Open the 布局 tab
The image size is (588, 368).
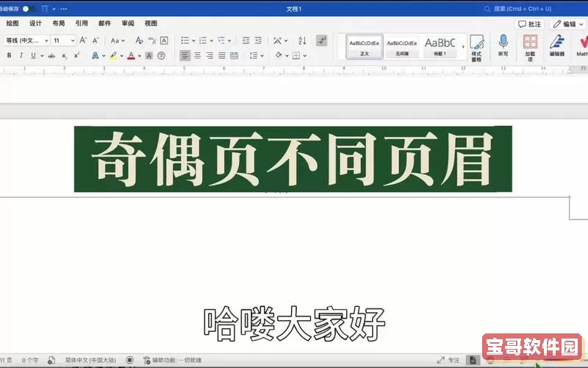coord(59,24)
